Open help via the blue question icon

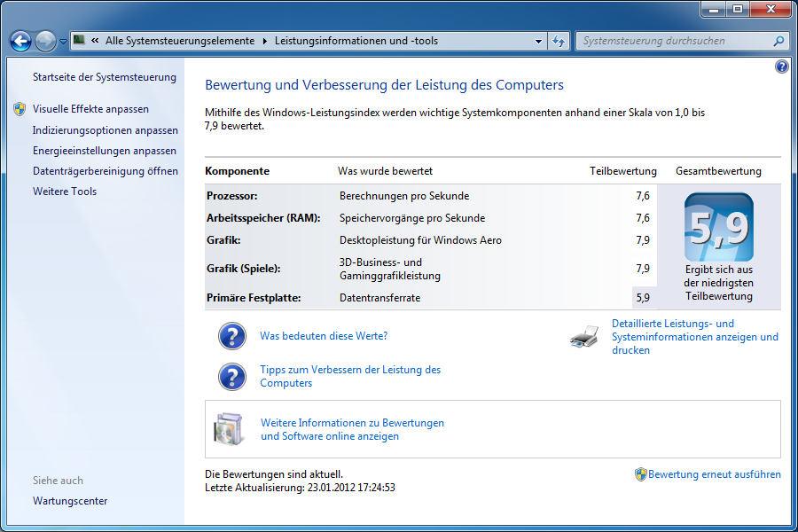[x=782, y=66]
